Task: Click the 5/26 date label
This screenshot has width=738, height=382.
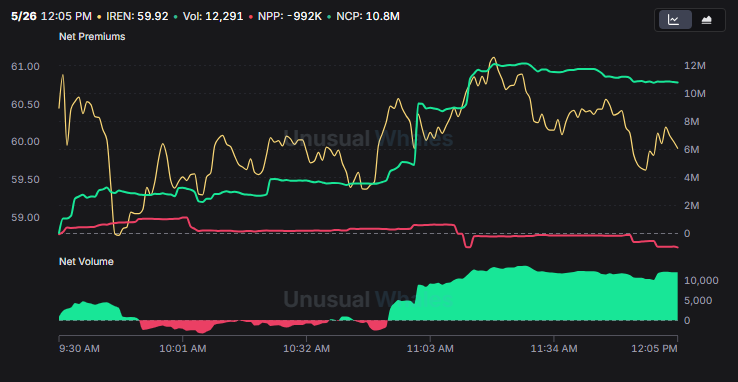Action: pyautogui.click(x=24, y=16)
